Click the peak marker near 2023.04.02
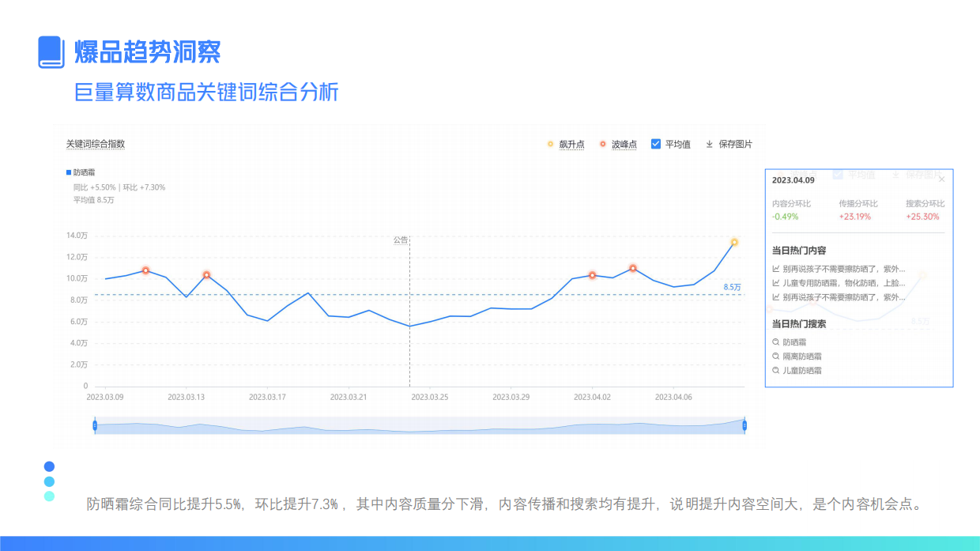980x551 pixels. [x=591, y=275]
